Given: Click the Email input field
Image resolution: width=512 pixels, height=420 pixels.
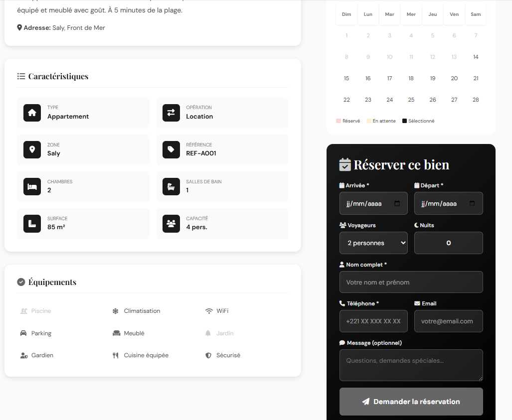Looking at the screenshot, I should point(448,321).
